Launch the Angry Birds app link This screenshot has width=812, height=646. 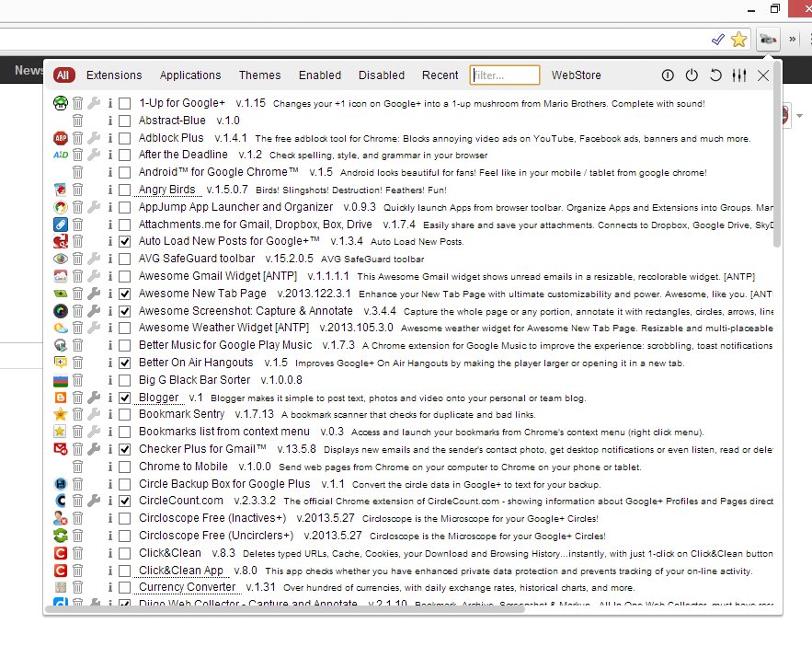166,190
